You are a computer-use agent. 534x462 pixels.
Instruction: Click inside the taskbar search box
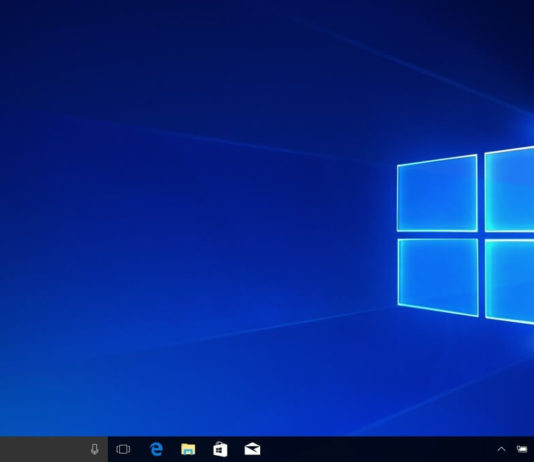click(x=54, y=449)
